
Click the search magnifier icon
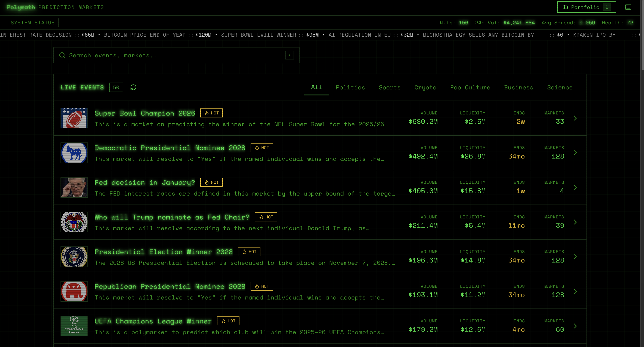[62, 55]
